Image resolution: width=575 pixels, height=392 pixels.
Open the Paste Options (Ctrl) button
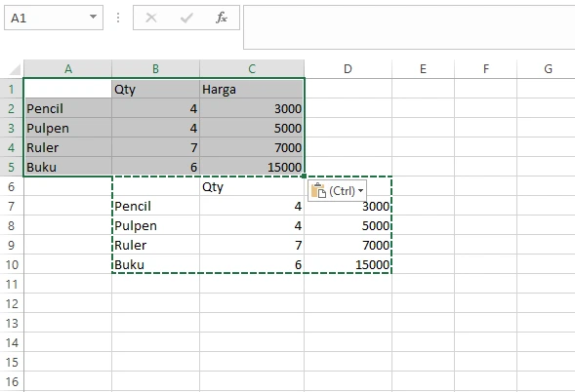click(x=338, y=190)
